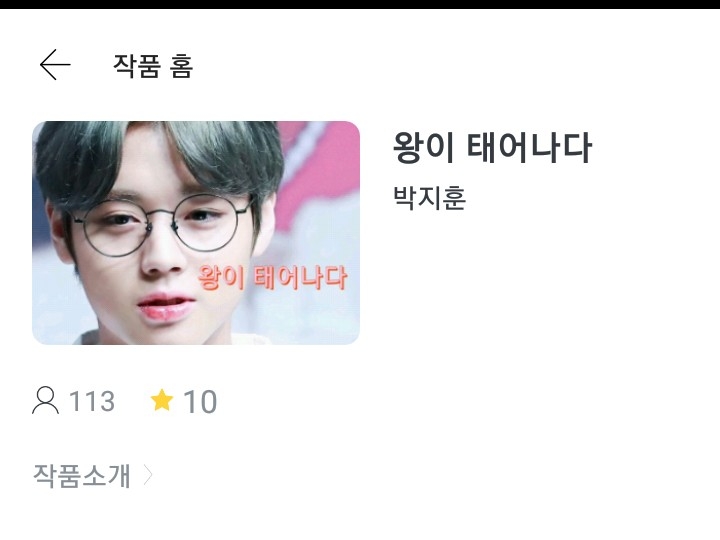Viewport: 720px width, 540px height.
Task: Open the 왕이 태어나다 cover thumbnail
Action: (x=196, y=233)
